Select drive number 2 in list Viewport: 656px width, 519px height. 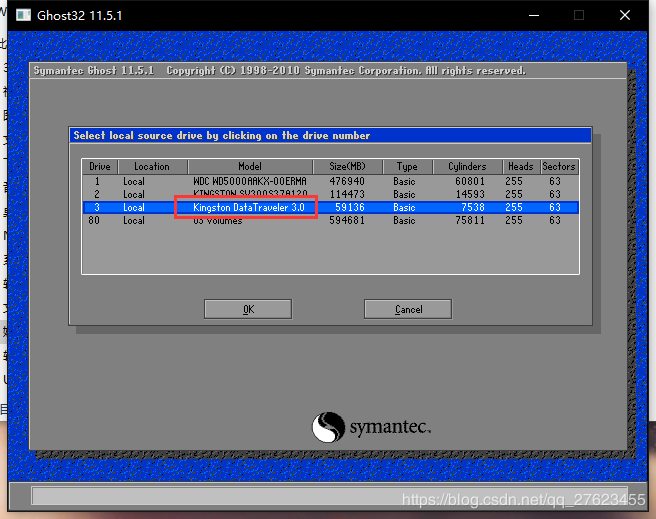[x=97, y=194]
